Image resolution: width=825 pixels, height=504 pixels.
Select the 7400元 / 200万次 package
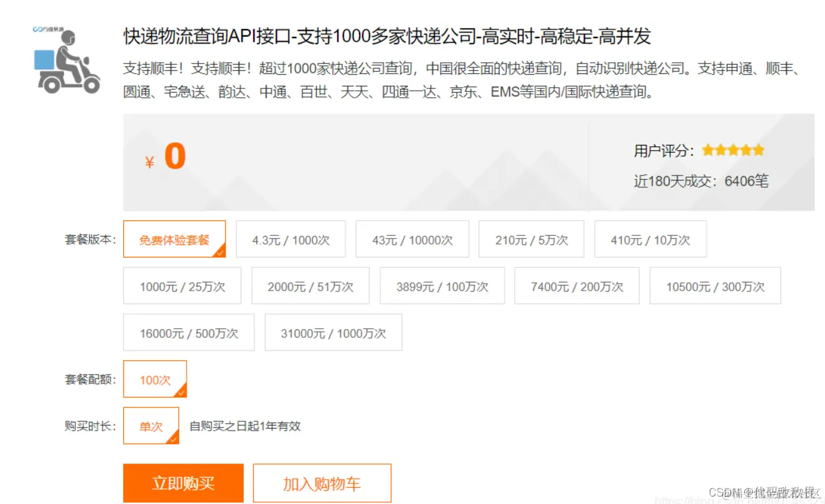[x=577, y=286]
